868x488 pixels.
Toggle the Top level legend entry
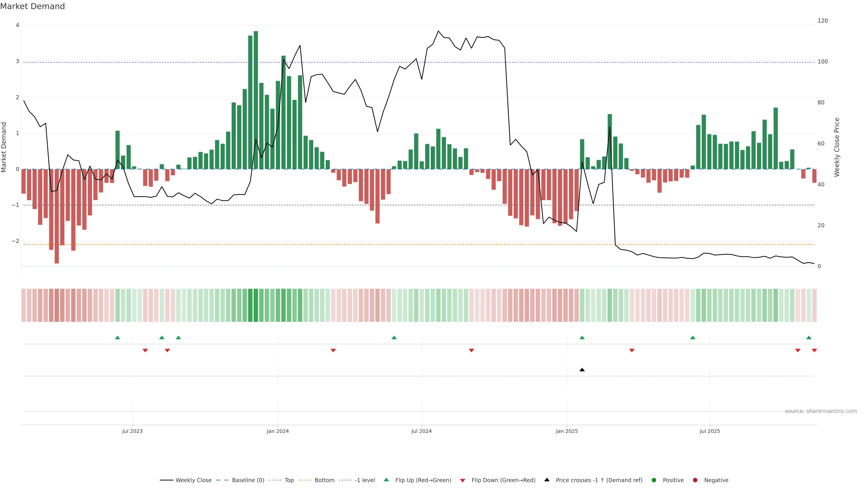click(289, 480)
